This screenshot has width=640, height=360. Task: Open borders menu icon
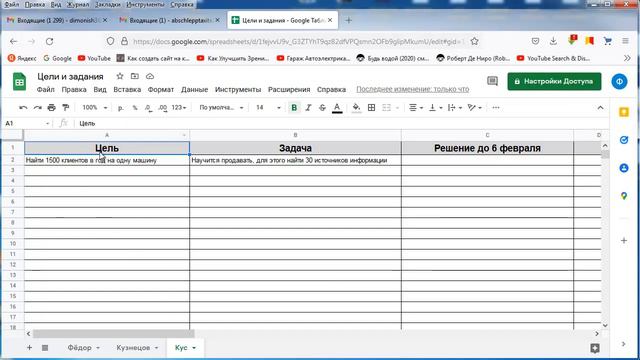point(371,108)
